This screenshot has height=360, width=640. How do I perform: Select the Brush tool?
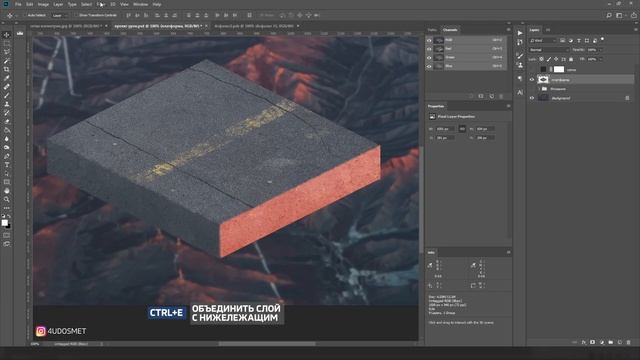(6, 96)
